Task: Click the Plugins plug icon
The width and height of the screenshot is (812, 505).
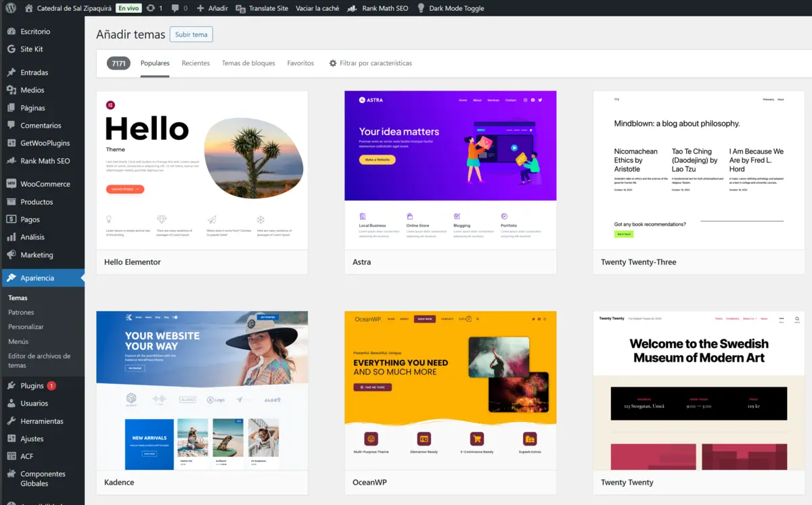Action: point(11,386)
